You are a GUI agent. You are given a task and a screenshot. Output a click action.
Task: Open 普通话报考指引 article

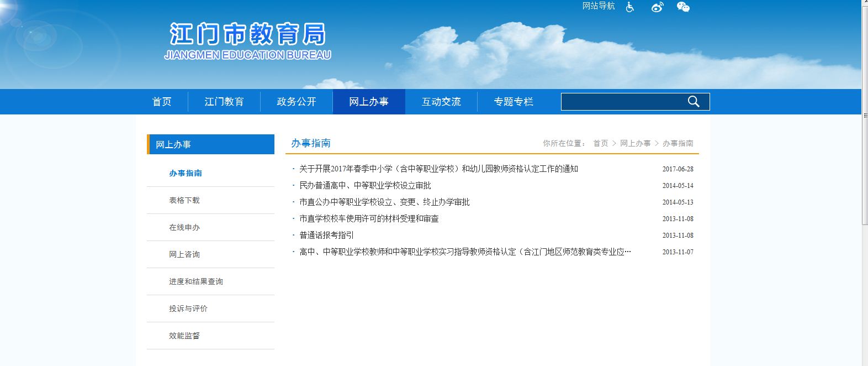click(x=326, y=236)
